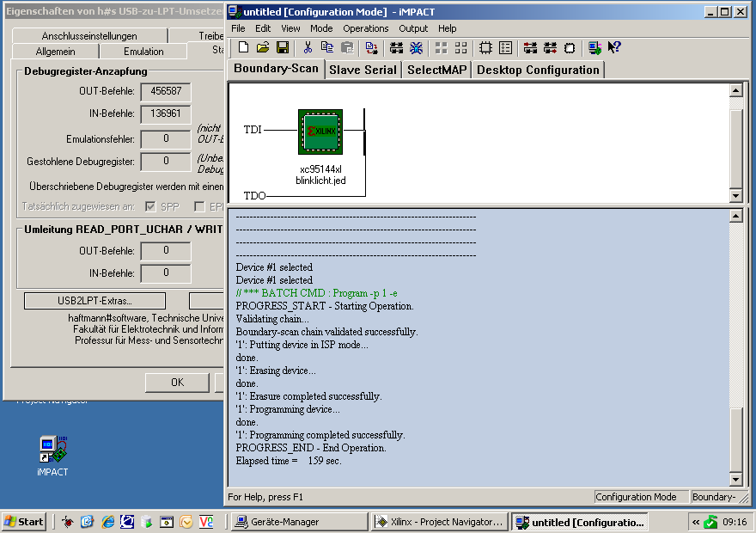Switch to the Desktop Configuration tab
Viewport: 756px width, 533px height.
tap(538, 70)
